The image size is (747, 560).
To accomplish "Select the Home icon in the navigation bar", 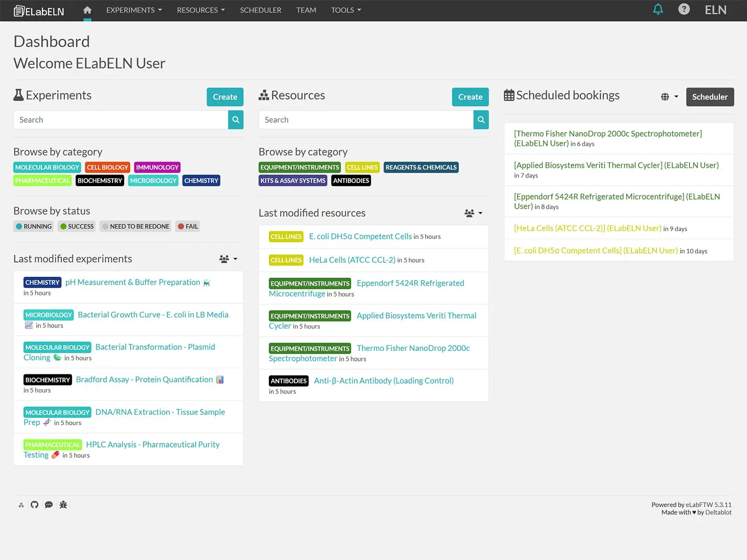I will coord(87,10).
